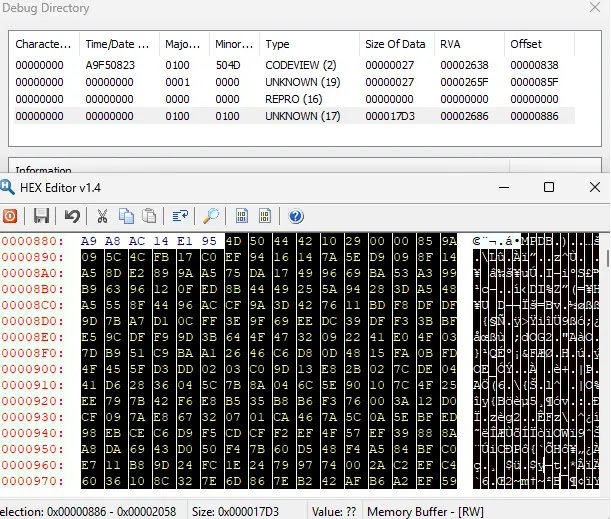Click the Type column header
The height and width of the screenshot is (519, 611).
pyautogui.click(x=309, y=44)
